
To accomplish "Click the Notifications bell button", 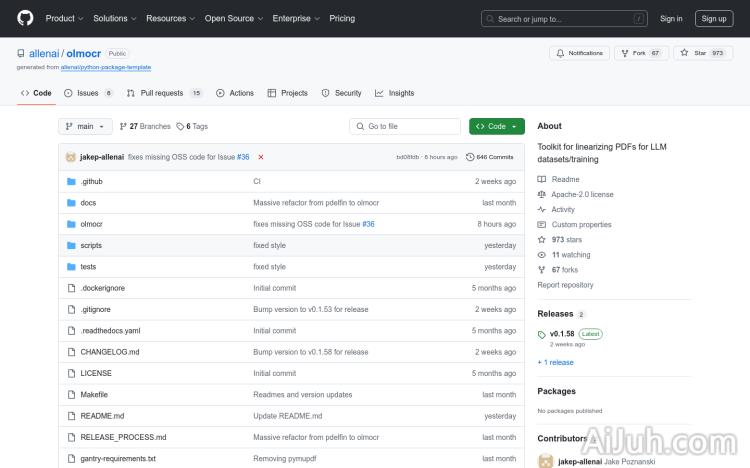I will (579, 53).
